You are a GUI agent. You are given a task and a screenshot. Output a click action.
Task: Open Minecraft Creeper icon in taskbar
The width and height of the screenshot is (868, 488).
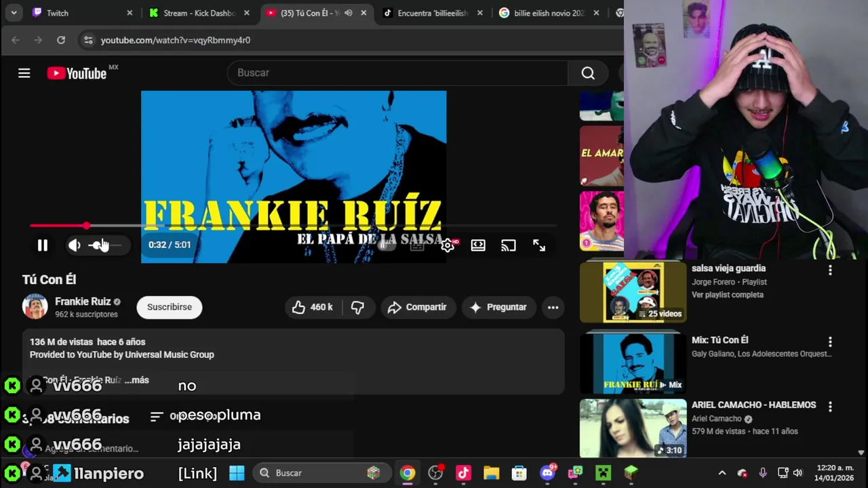(603, 473)
